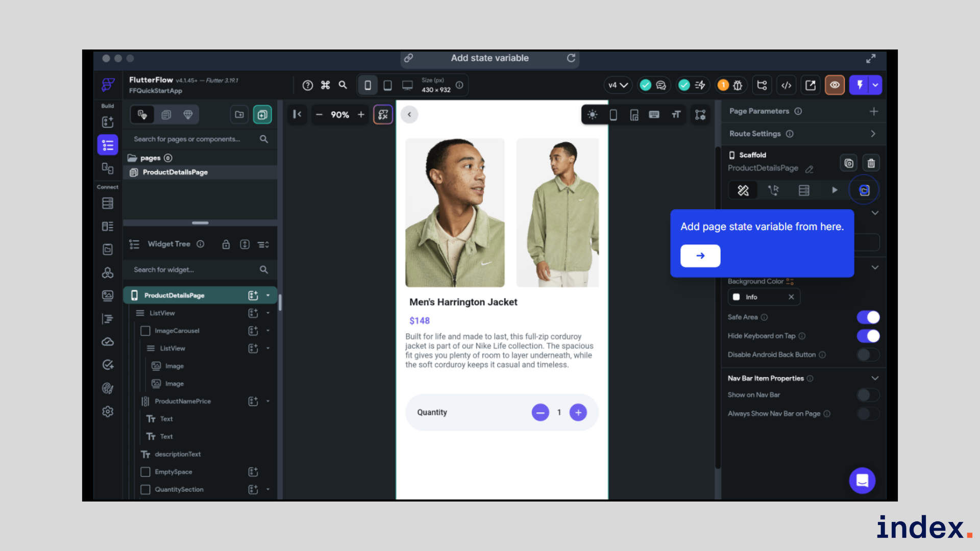The width and height of the screenshot is (980, 551).
Task: Open the View Code icon
Action: [786, 85]
